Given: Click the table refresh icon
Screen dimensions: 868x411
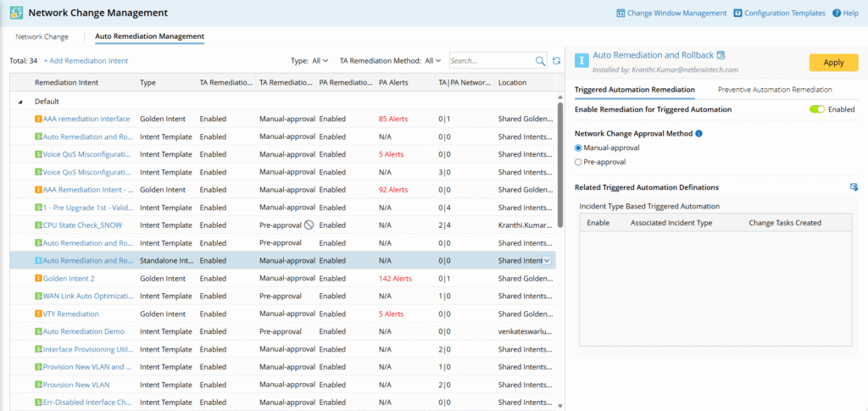Looking at the screenshot, I should tap(556, 61).
